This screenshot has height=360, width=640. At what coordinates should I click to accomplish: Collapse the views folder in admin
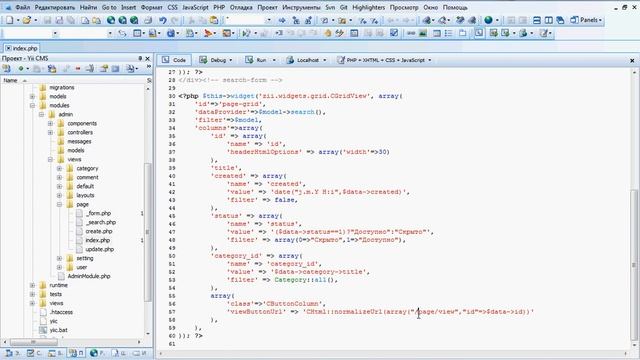(51, 159)
